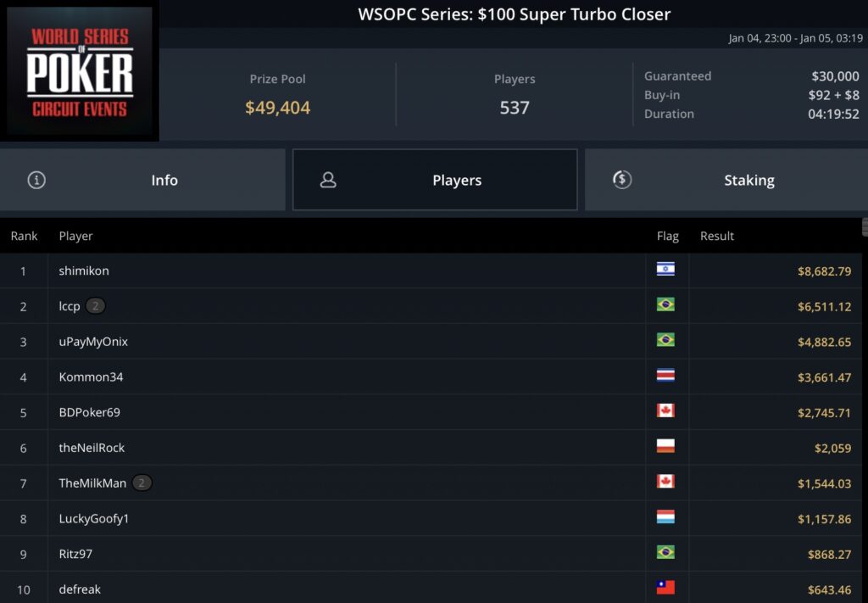The image size is (868, 603).
Task: Click BDPoker69's Canada flag icon
Action: tap(665, 411)
